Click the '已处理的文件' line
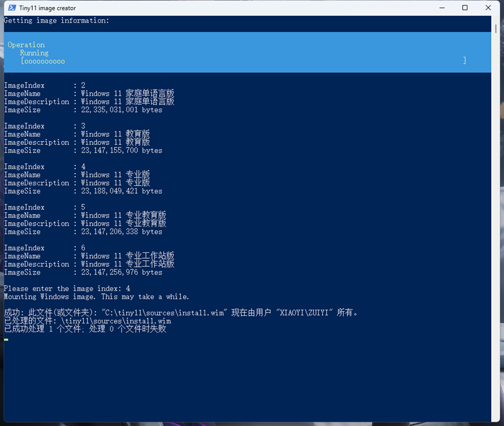The image size is (504, 426). [x=87, y=321]
